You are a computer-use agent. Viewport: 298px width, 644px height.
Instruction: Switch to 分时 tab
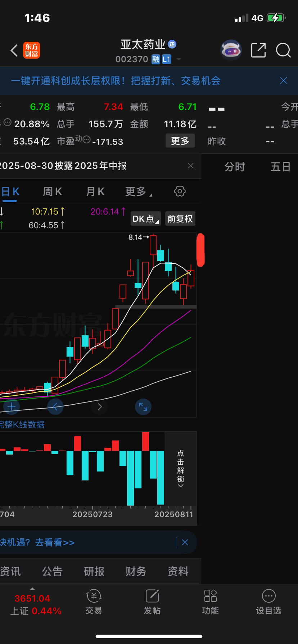[235, 167]
